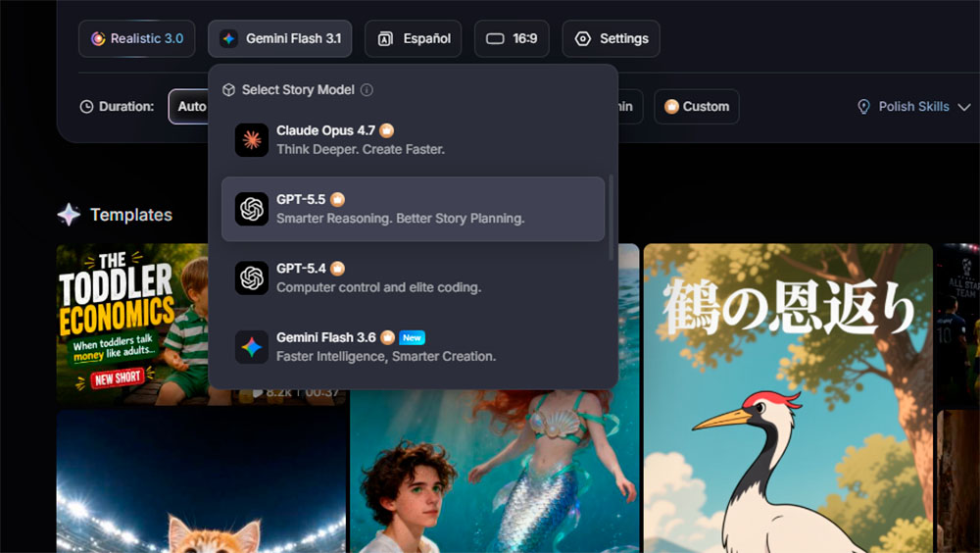Screen dimensions: 980x553
Task: Click the aspect ratio rectangle icon
Action: click(x=495, y=39)
